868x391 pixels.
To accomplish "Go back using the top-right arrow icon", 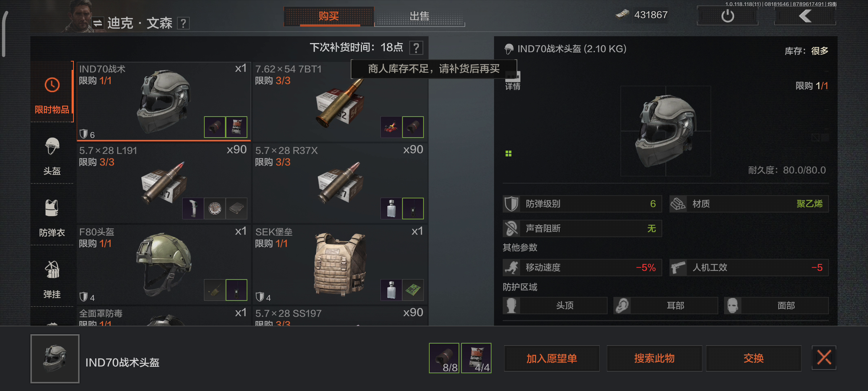I will click(805, 16).
